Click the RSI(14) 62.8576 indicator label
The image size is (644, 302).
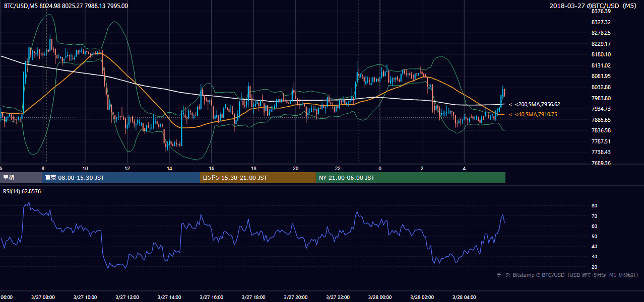(22, 191)
